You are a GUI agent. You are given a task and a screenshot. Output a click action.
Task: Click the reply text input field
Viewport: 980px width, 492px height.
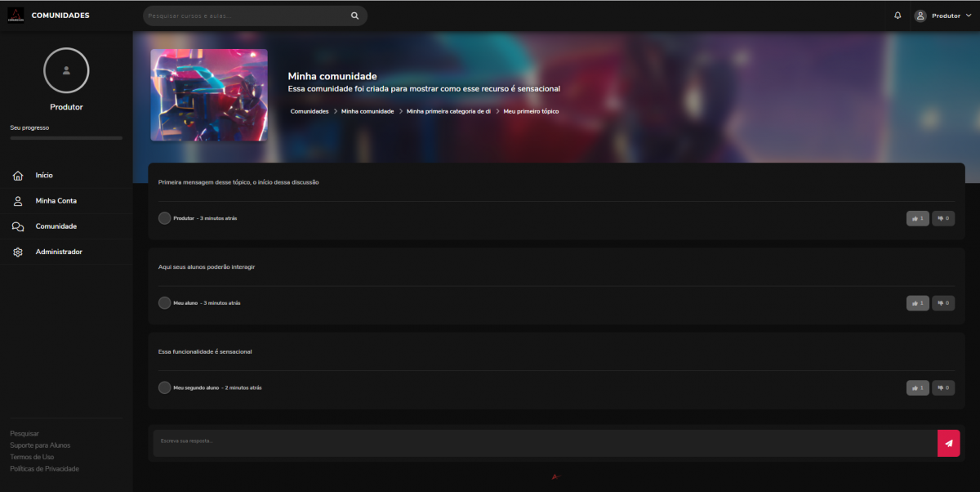pos(544,443)
